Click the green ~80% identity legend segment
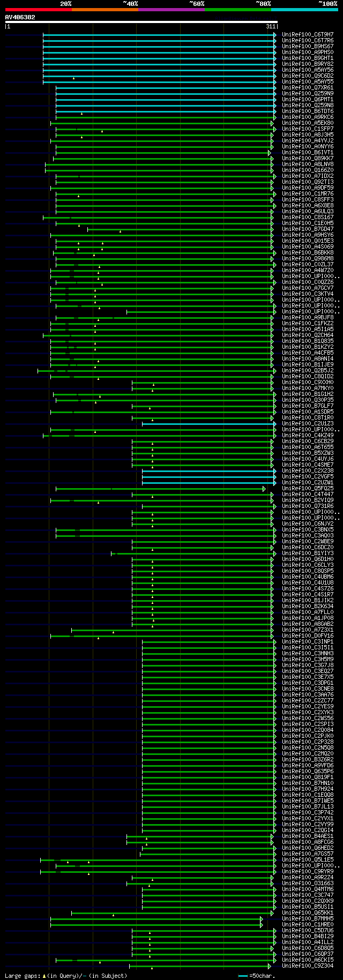Viewport: 343px width, 980px height. tap(237, 10)
